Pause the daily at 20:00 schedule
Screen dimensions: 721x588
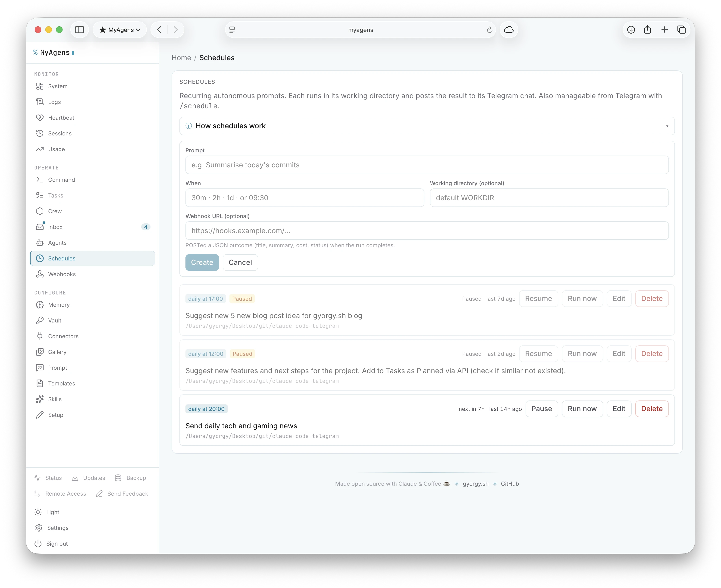[x=541, y=409]
